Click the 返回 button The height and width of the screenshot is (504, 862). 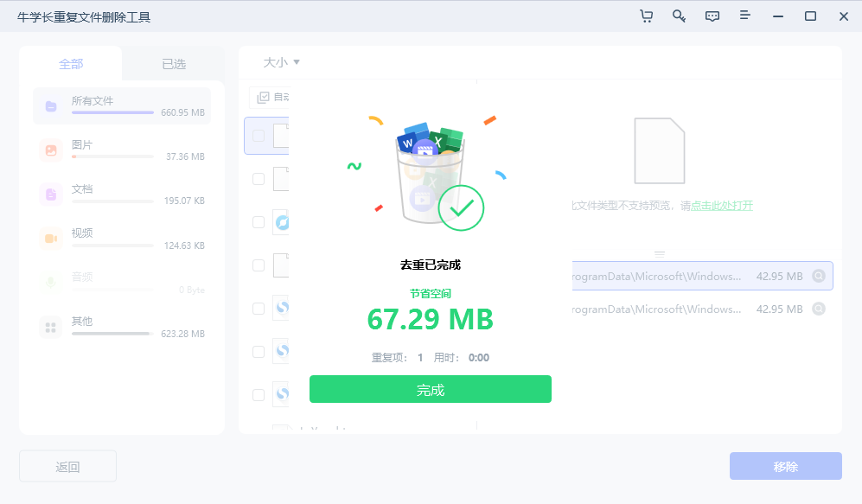coord(67,467)
